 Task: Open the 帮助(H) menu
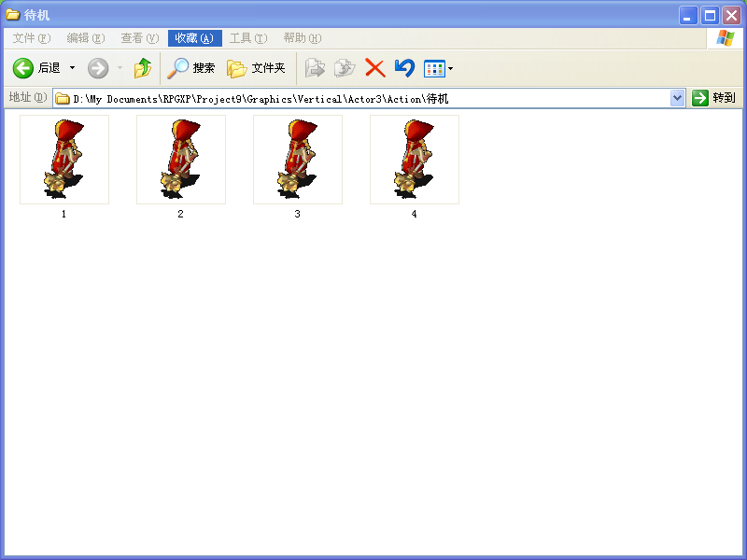click(x=303, y=38)
